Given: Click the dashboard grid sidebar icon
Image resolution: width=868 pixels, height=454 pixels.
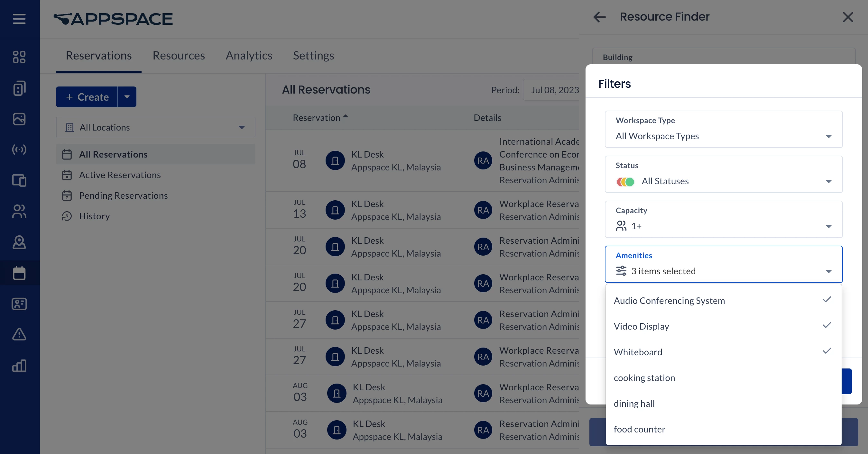Looking at the screenshot, I should [19, 57].
